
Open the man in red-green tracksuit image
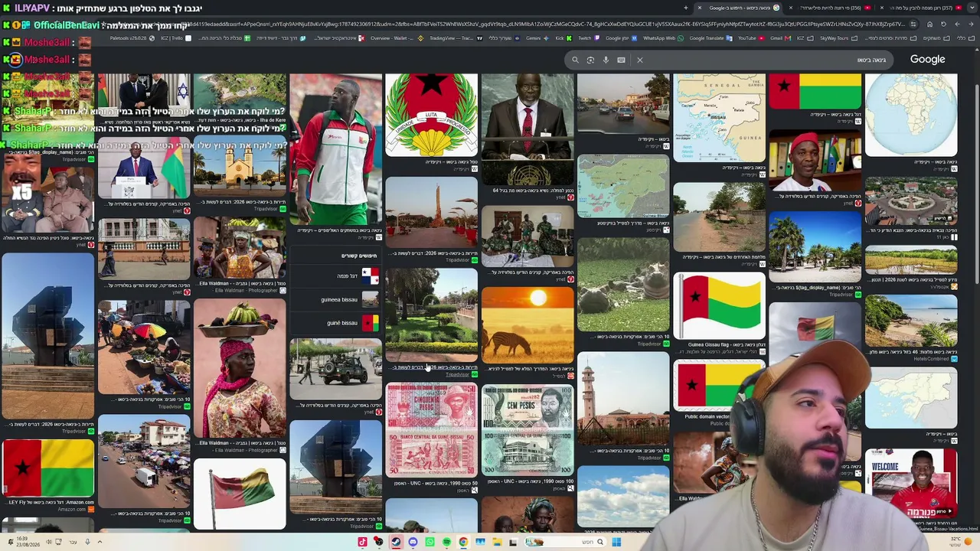[x=335, y=149]
